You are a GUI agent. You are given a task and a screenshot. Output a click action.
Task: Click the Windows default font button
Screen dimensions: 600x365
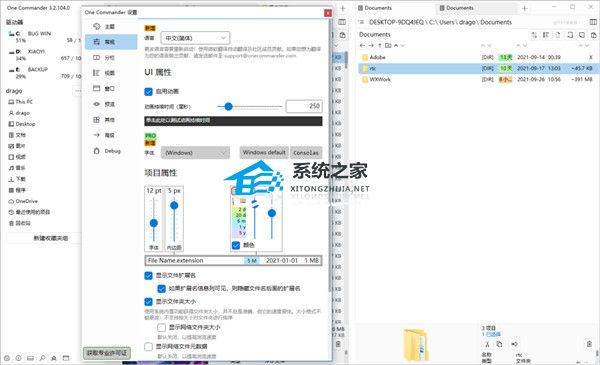(x=264, y=152)
